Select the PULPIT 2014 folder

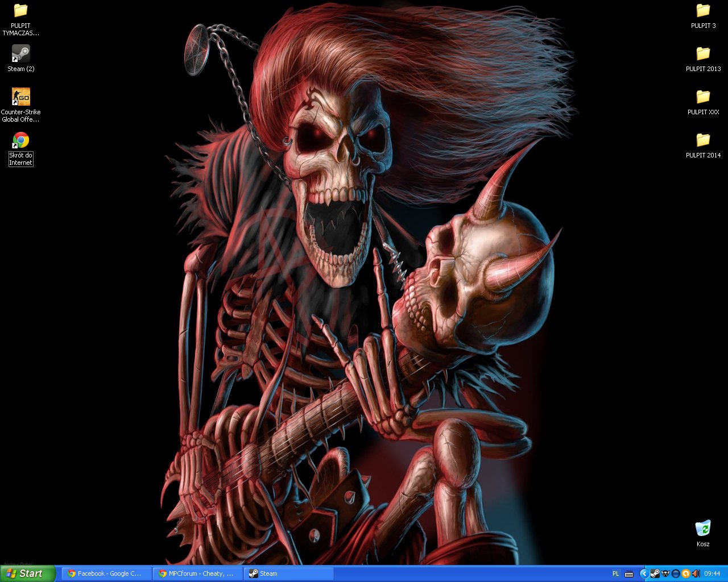pos(703,145)
